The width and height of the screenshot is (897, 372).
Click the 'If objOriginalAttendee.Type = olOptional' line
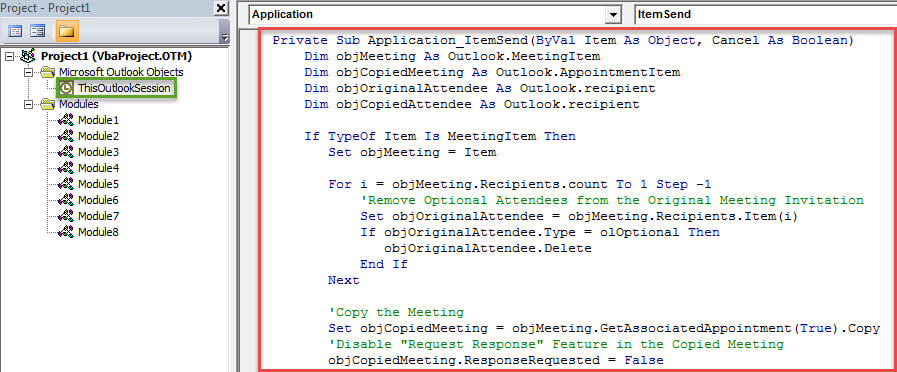point(539,233)
